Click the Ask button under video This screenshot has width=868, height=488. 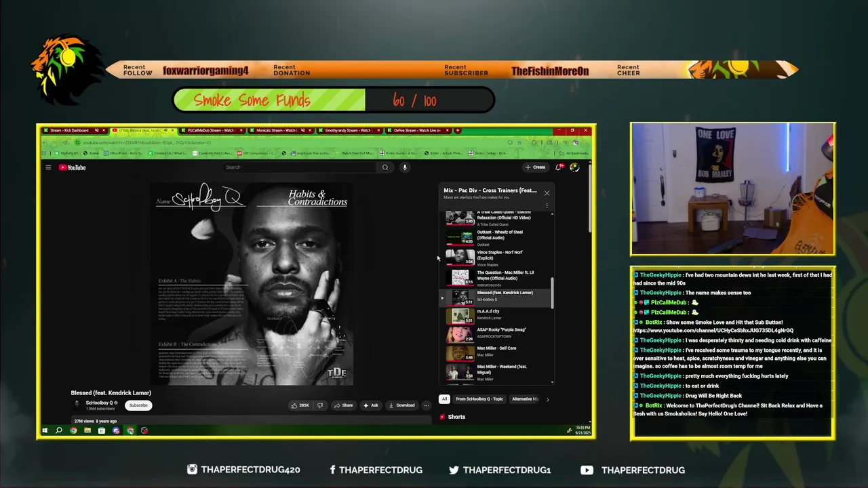370,405
